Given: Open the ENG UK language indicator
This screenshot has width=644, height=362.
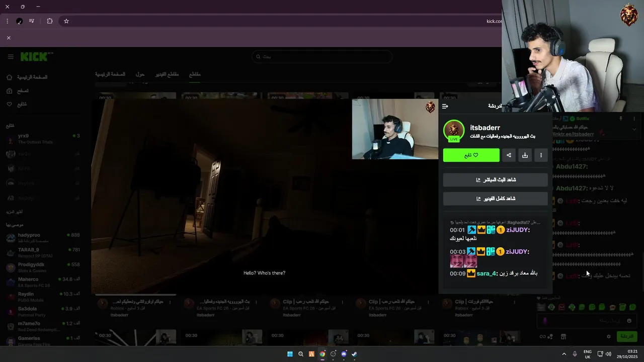Looking at the screenshot, I should tap(587, 354).
